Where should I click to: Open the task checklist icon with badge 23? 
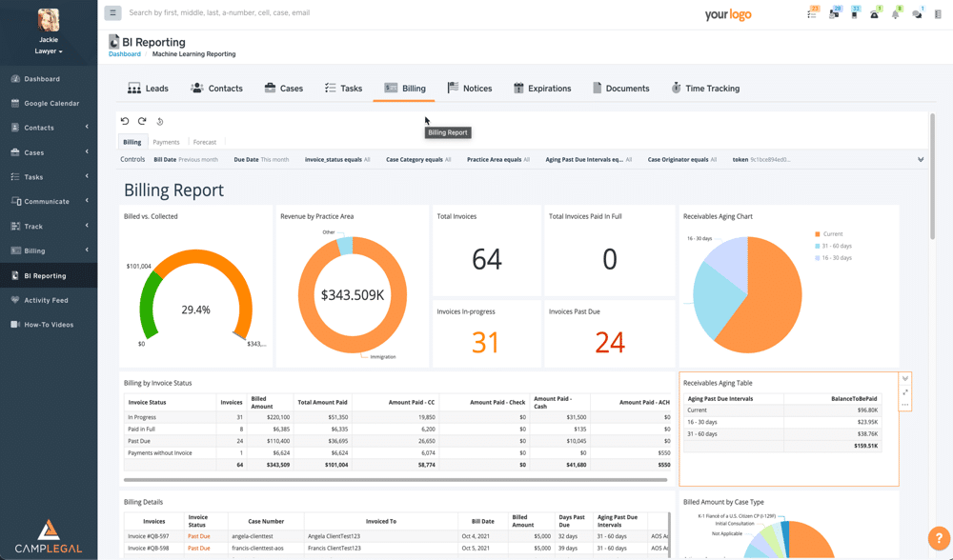[x=811, y=14]
